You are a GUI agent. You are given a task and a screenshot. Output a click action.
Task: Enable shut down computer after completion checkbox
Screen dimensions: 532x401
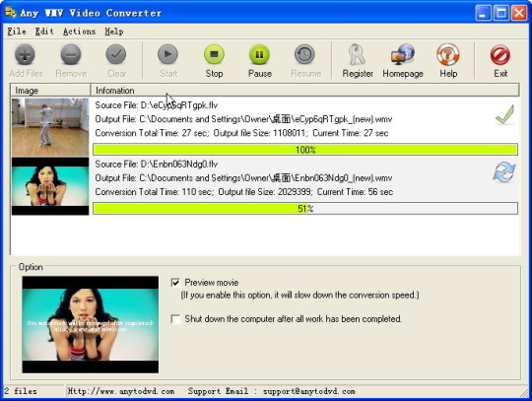175,319
